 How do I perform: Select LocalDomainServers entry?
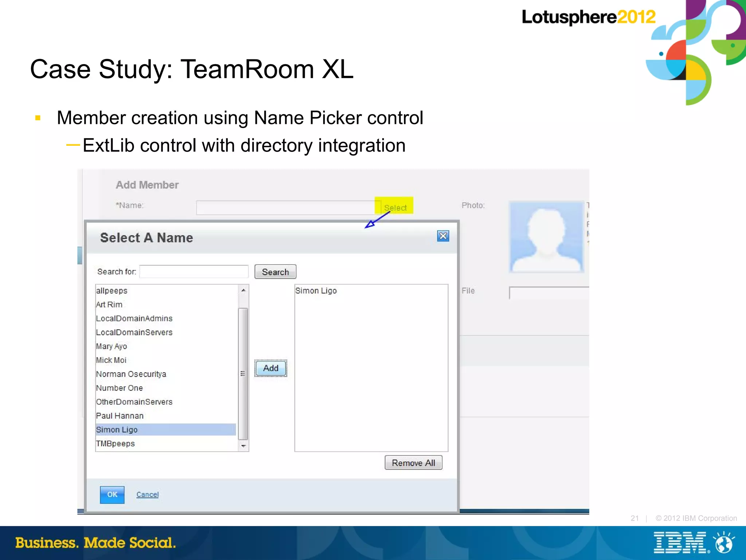166,332
